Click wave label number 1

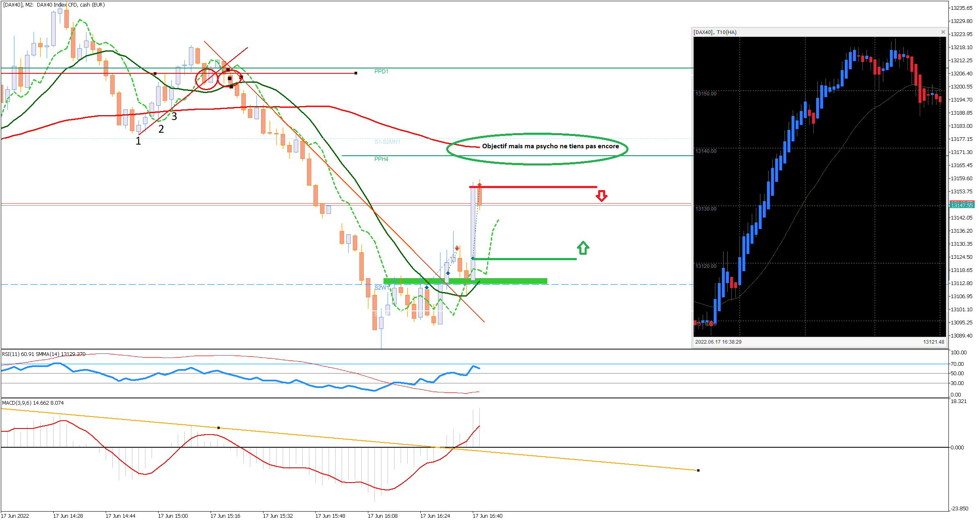tap(138, 141)
